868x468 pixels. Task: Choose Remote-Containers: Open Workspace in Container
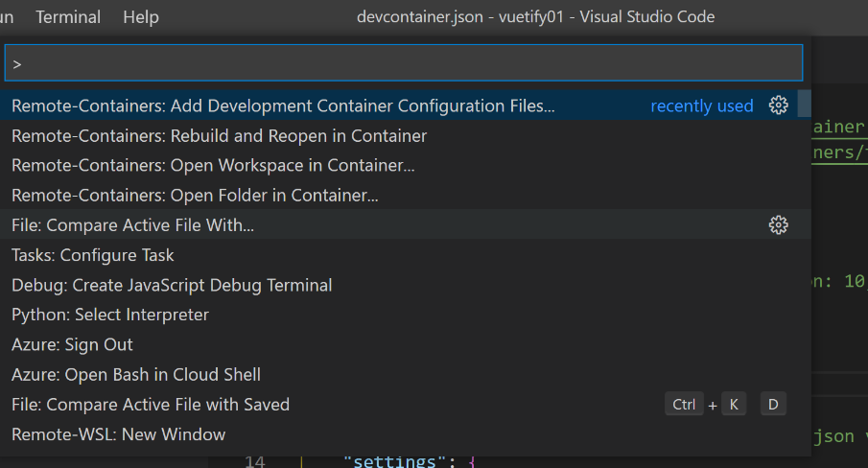point(213,166)
